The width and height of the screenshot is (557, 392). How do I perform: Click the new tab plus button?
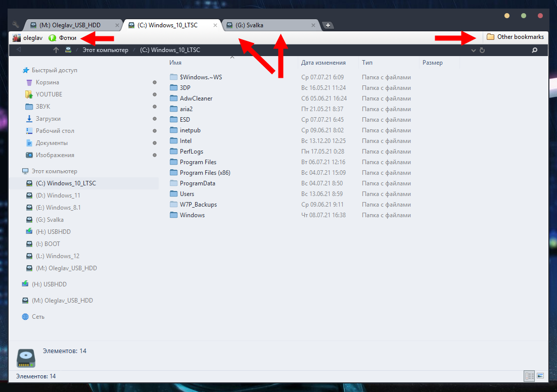(328, 25)
